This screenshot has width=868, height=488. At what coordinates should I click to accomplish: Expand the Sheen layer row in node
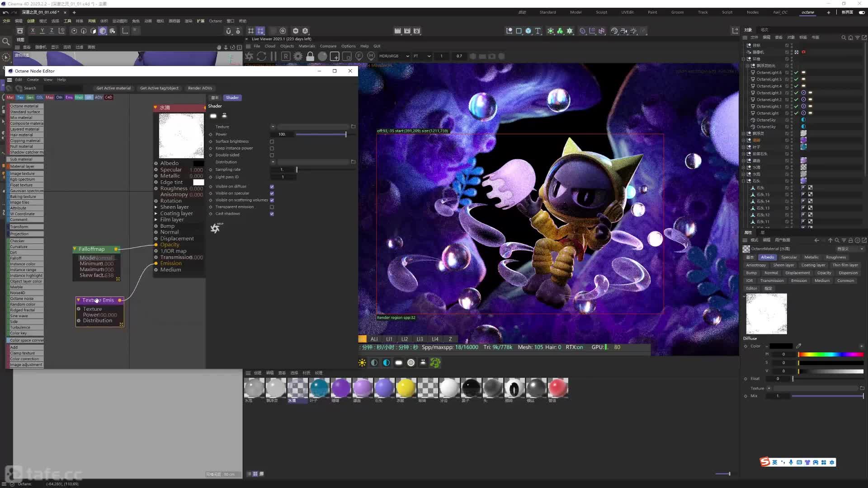[x=156, y=207]
